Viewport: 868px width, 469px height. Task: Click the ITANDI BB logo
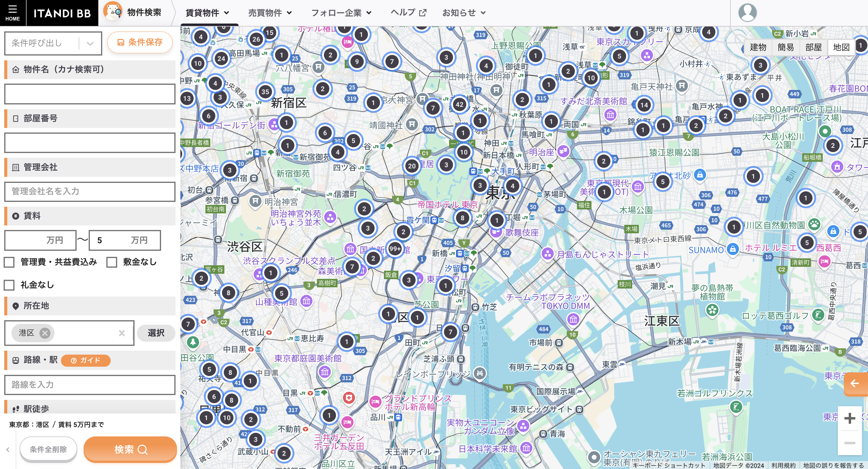click(x=62, y=13)
